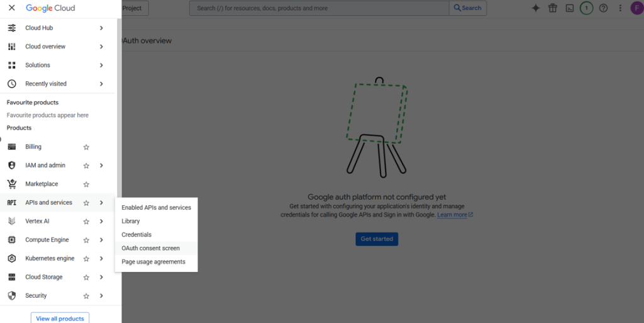Activate Cloud Shell terminal icon
Viewport: 644px width, 323px height.
(x=570, y=8)
